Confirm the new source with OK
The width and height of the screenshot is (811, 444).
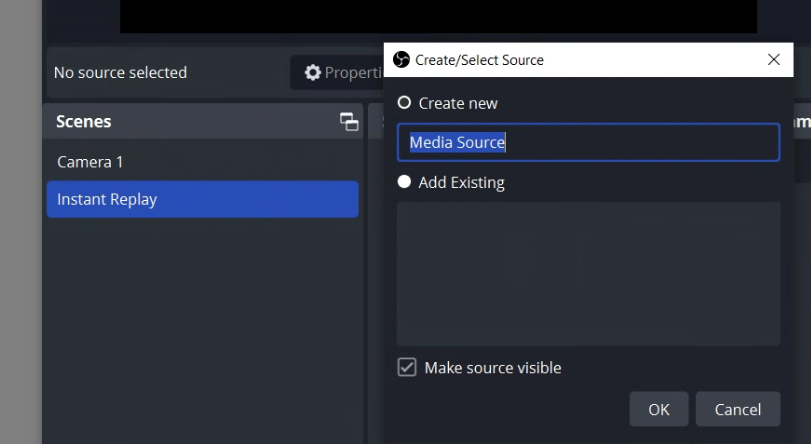coord(658,409)
